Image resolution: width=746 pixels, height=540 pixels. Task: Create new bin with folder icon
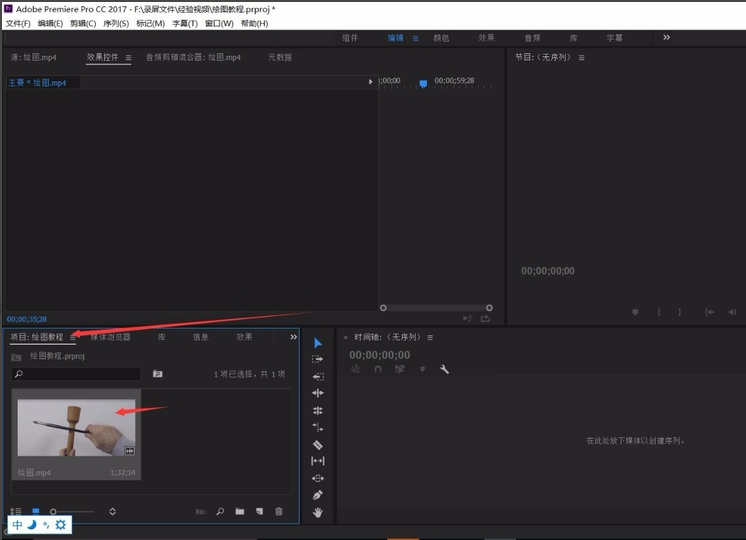click(x=240, y=511)
